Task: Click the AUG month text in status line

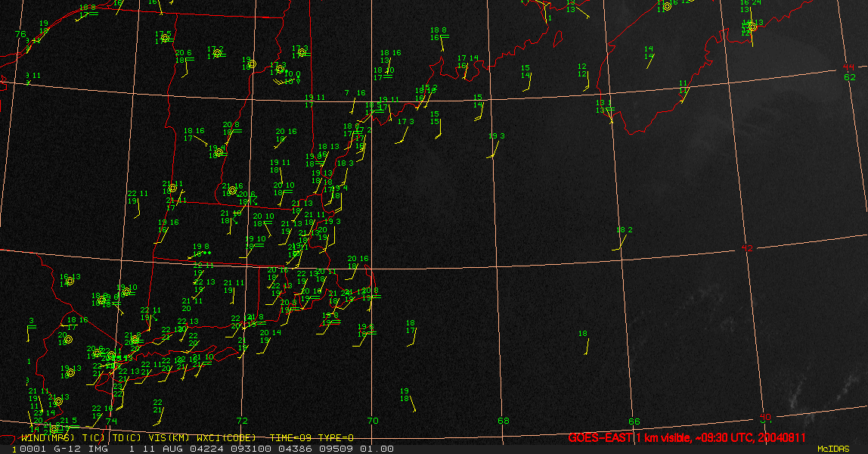Action: tap(172, 449)
